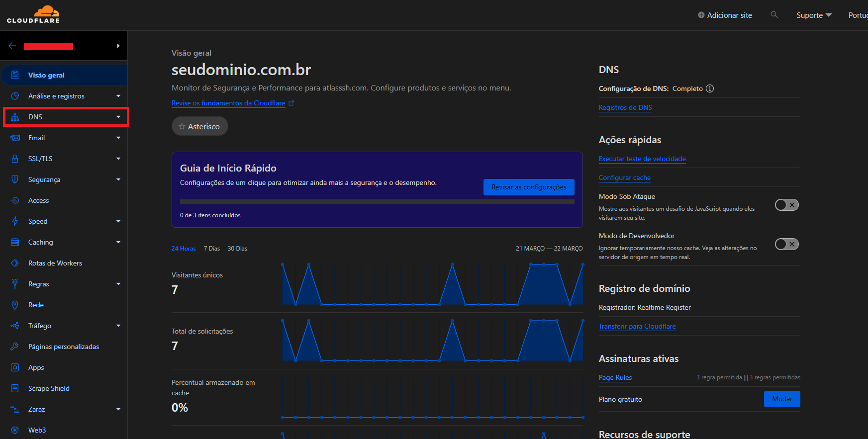Select the 30 Dias time range
868x439 pixels.
click(237, 249)
